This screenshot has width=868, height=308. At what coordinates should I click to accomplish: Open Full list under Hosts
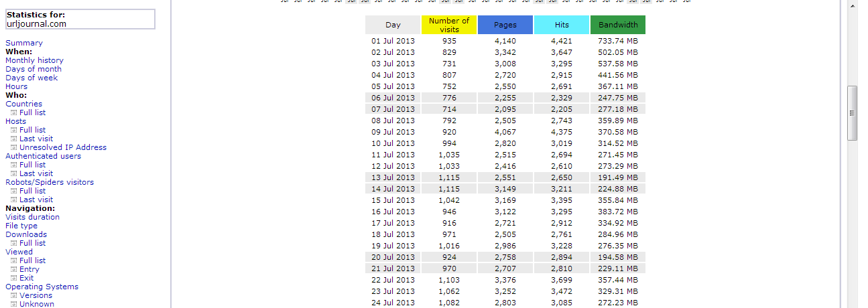[32, 130]
